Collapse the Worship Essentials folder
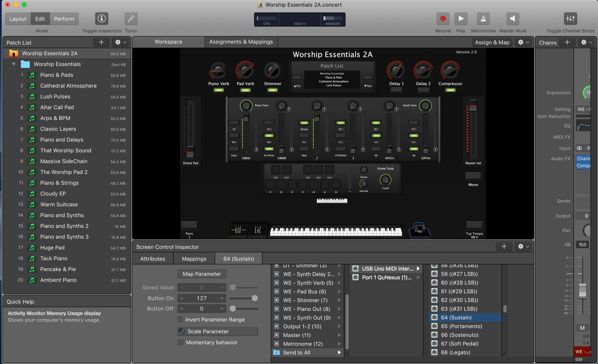 point(13,64)
